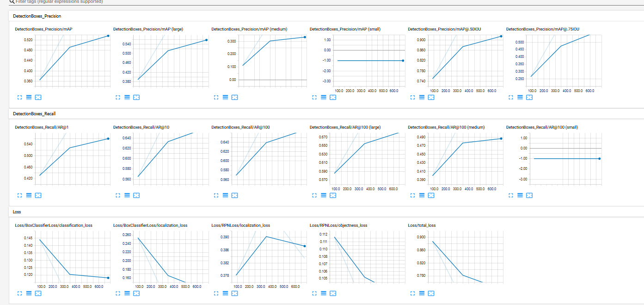
Task: Expand the RPNLoss/objectness_loss chart
Action: coord(314,293)
